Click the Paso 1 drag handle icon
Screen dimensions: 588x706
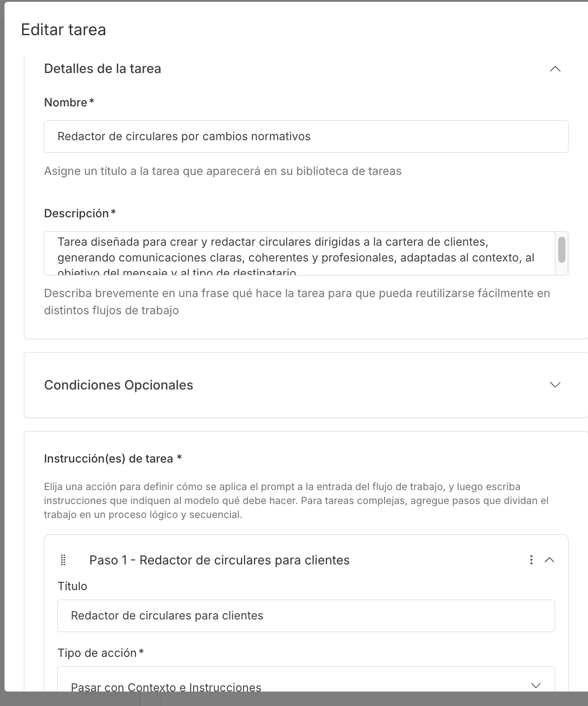63,560
